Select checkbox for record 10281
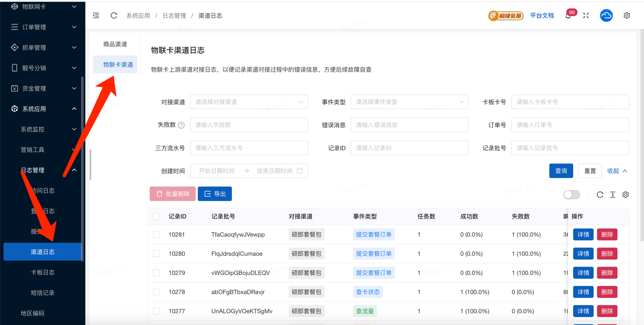 click(x=156, y=235)
